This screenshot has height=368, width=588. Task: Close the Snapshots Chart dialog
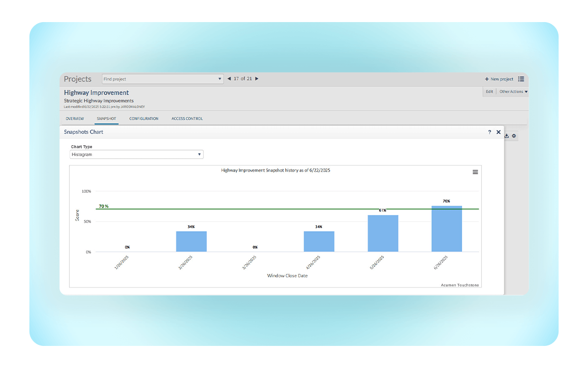498,132
